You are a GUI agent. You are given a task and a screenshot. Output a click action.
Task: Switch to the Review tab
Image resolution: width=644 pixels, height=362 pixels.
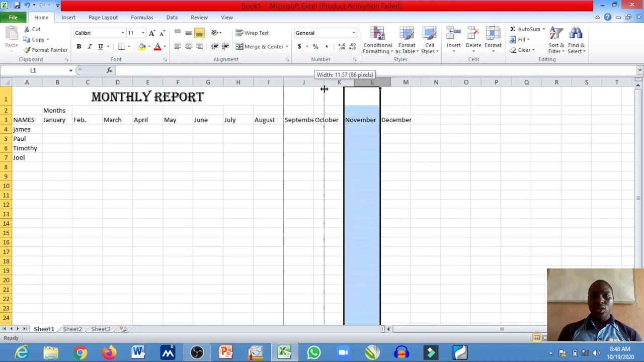(199, 18)
